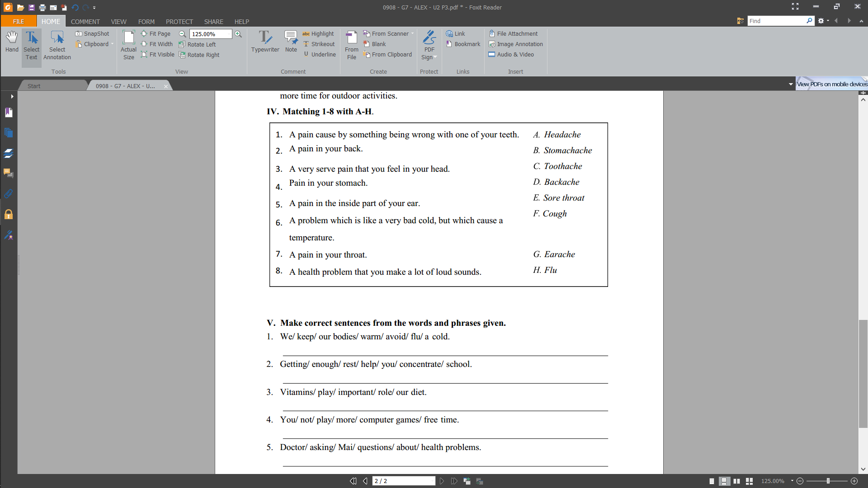Click the zoom in magnifier icon
868x488 pixels.
(238, 34)
